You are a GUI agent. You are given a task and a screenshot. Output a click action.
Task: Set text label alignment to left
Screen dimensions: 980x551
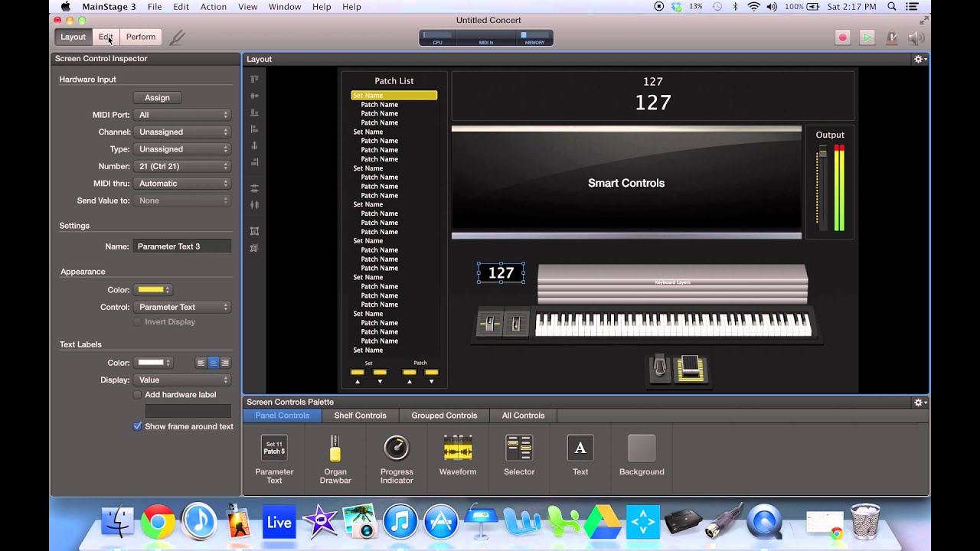pyautogui.click(x=201, y=363)
